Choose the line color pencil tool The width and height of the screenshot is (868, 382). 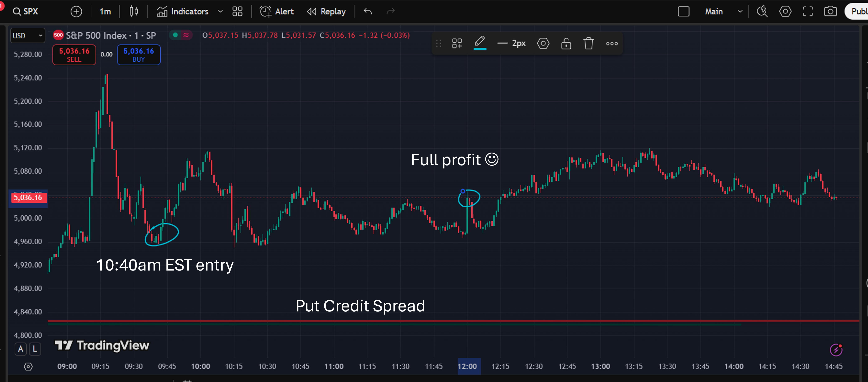(x=480, y=43)
